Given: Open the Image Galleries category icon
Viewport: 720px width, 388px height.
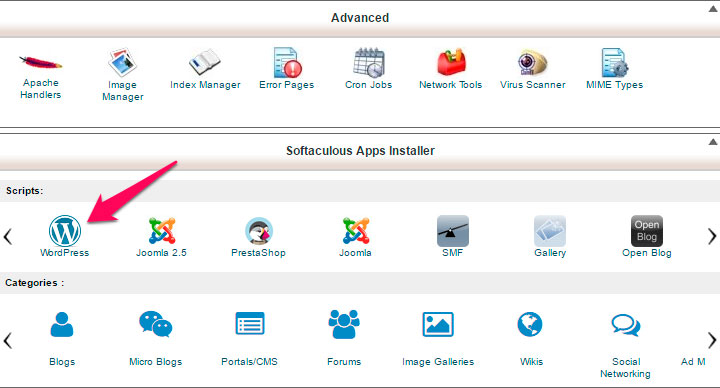Looking at the screenshot, I should click(x=438, y=324).
